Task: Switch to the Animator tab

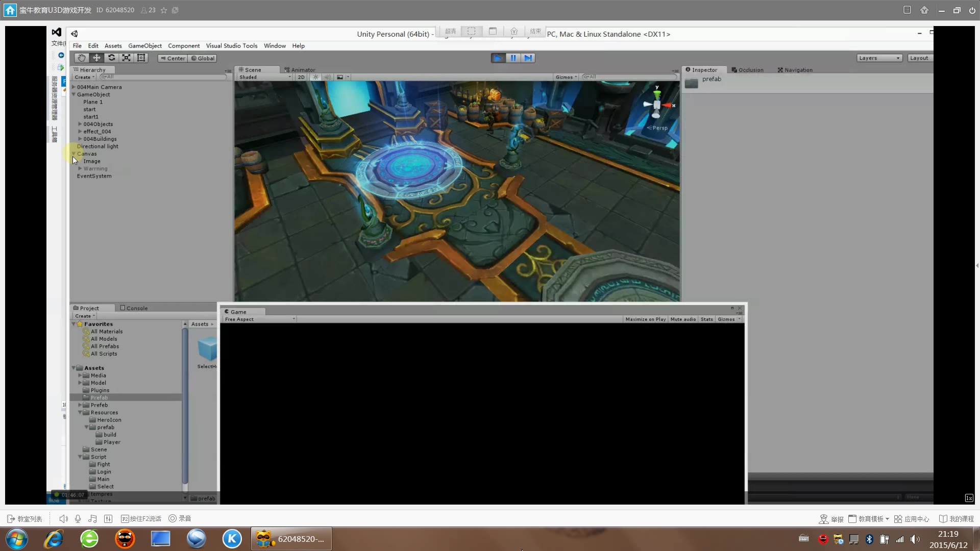Action: pyautogui.click(x=300, y=70)
